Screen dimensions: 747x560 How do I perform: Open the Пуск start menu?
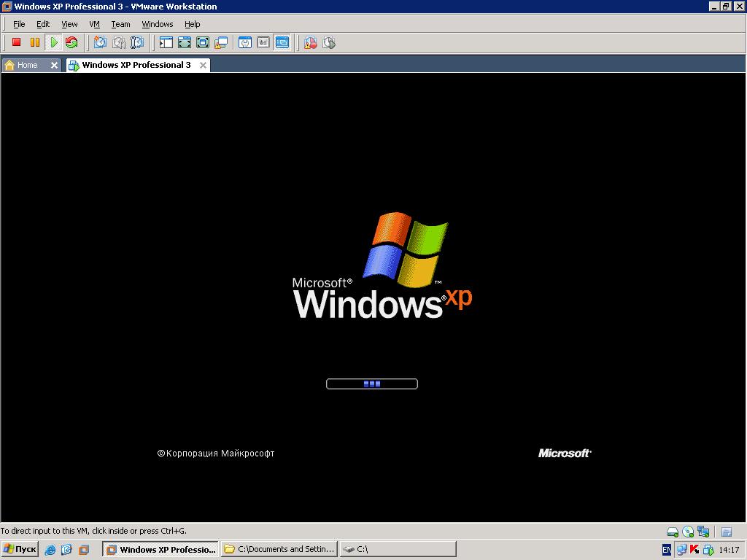click(20, 550)
